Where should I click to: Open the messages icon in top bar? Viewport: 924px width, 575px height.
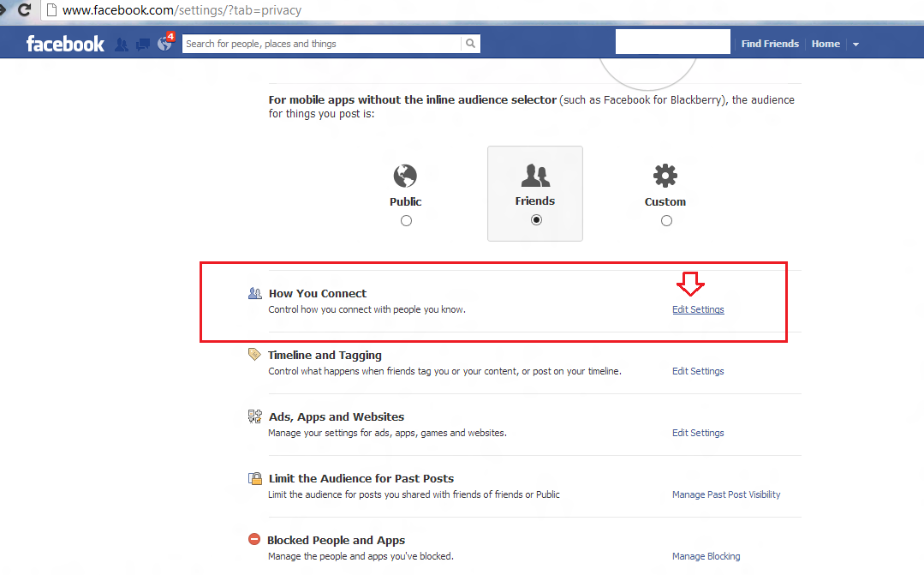[143, 45]
